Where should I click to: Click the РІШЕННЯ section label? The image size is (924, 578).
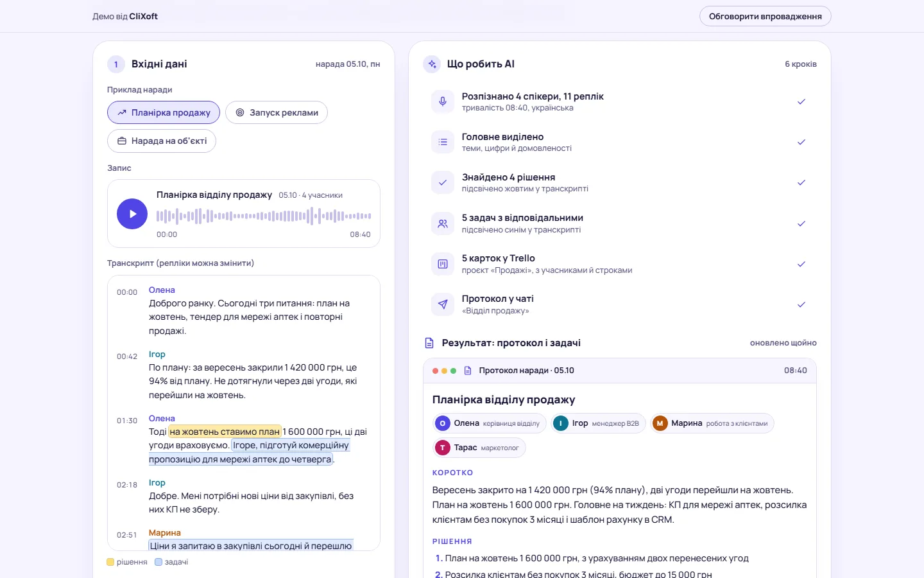pos(452,541)
